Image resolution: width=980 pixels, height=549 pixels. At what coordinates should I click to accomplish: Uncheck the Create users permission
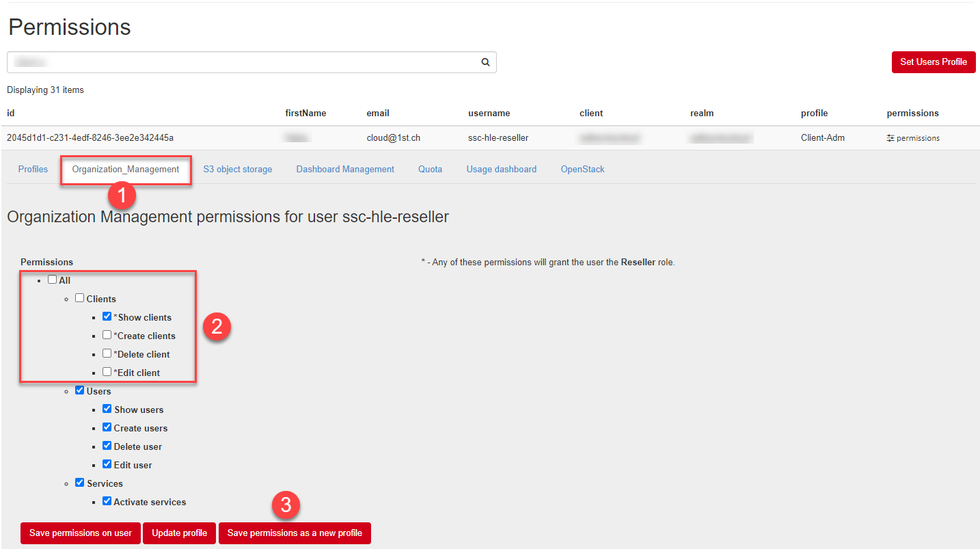coord(107,427)
